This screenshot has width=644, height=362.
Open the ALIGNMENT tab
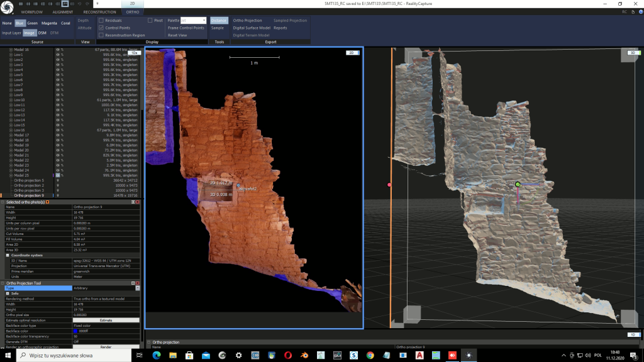[x=62, y=12]
